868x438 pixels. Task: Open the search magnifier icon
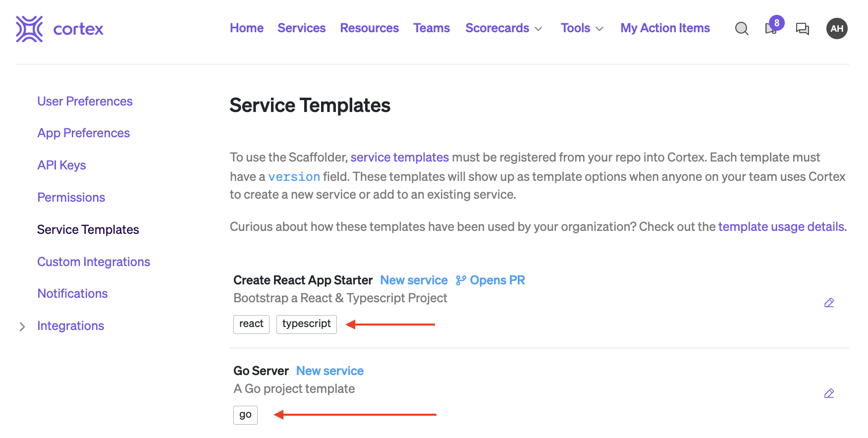pos(742,29)
